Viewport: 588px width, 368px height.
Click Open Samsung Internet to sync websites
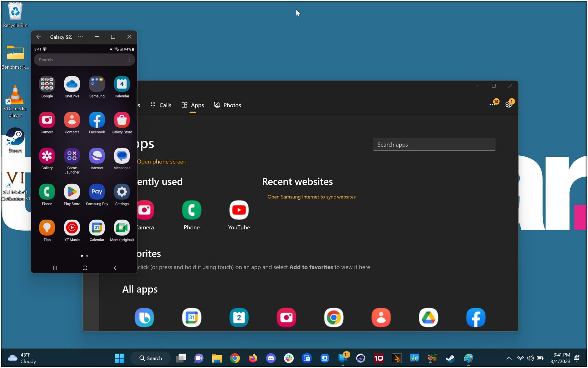311,197
